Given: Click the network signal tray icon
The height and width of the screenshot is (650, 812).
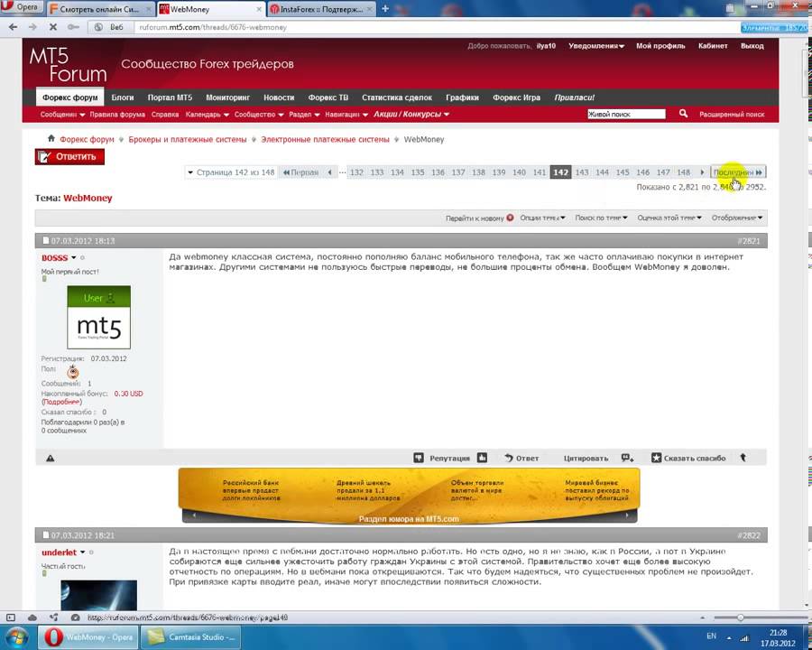Looking at the screenshot, I should (744, 638).
